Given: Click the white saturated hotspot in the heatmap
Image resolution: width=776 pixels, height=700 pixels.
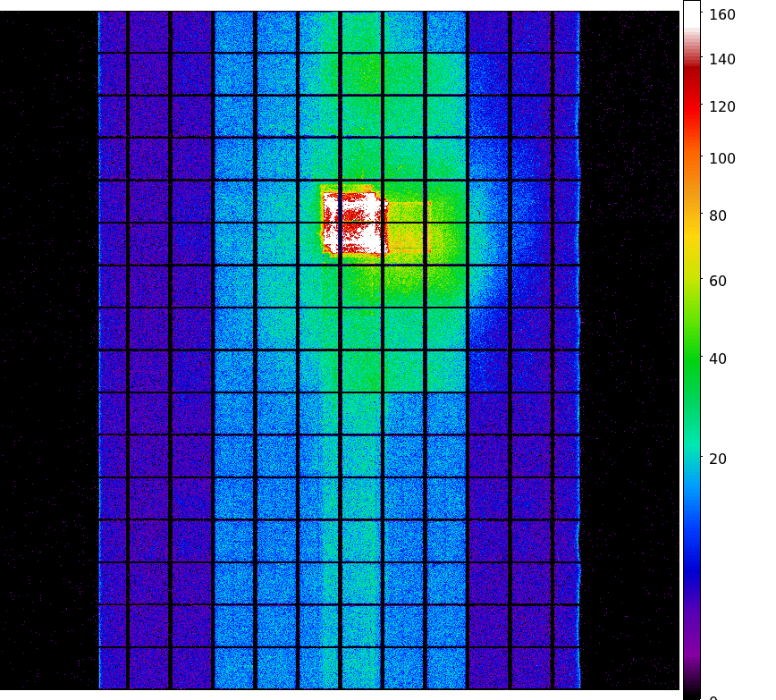Looking at the screenshot, I should pyautogui.click(x=355, y=223).
